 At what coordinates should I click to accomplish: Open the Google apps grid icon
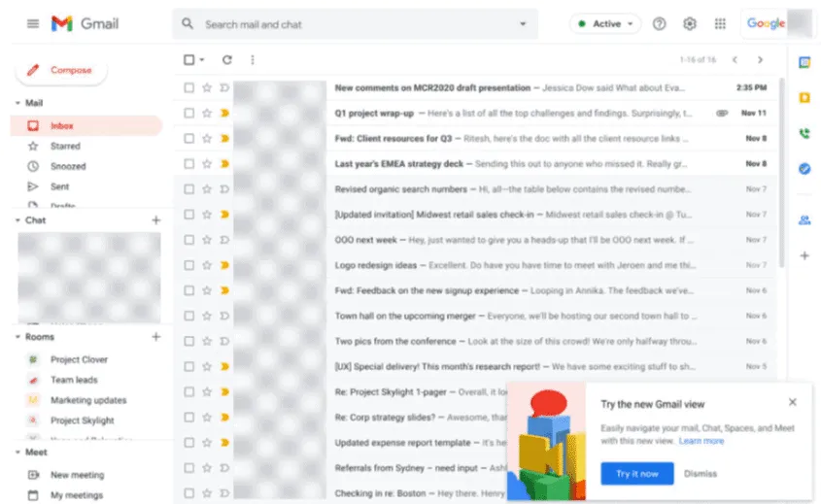(720, 24)
